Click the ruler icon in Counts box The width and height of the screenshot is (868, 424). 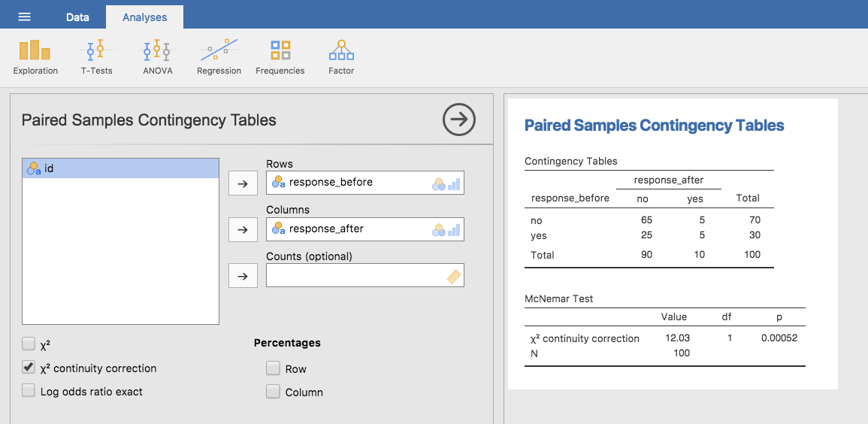(x=455, y=276)
